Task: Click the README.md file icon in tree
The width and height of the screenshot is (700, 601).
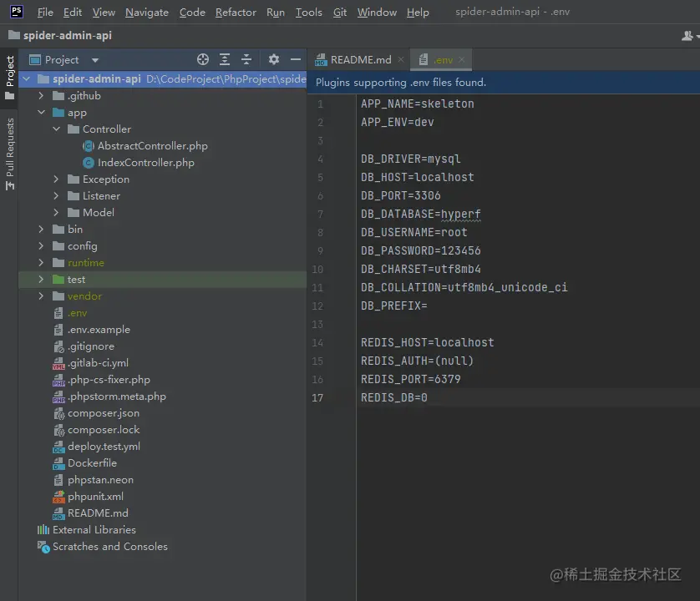Action: 58,513
